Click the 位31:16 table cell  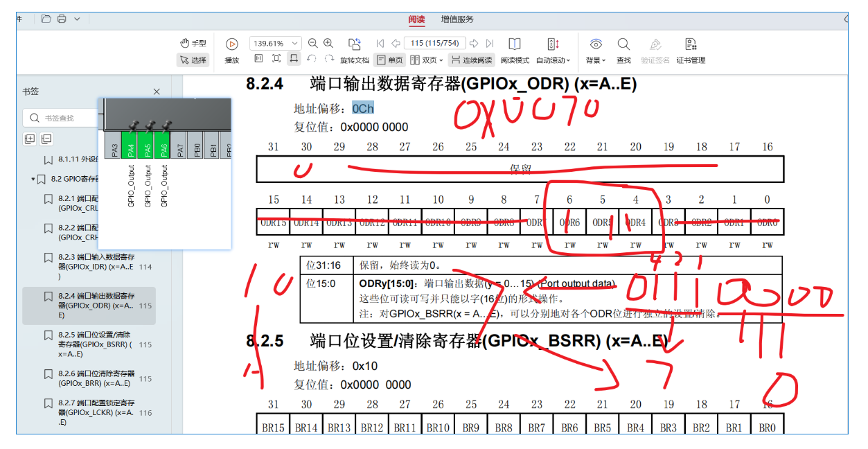pyautogui.click(x=327, y=265)
